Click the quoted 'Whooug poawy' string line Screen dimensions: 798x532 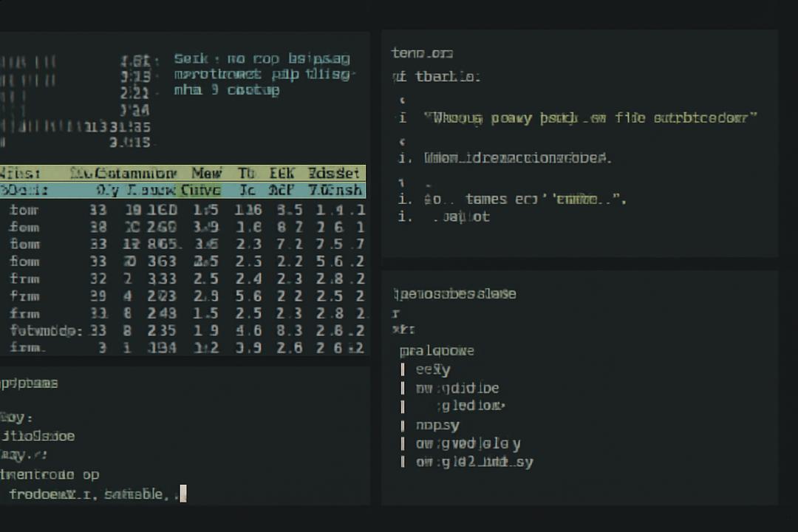[590, 118]
